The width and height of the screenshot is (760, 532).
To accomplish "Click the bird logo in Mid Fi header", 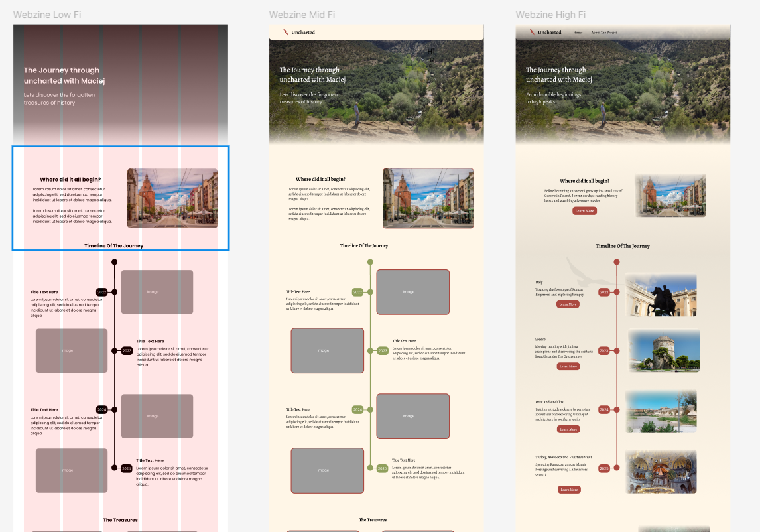I will coord(285,32).
